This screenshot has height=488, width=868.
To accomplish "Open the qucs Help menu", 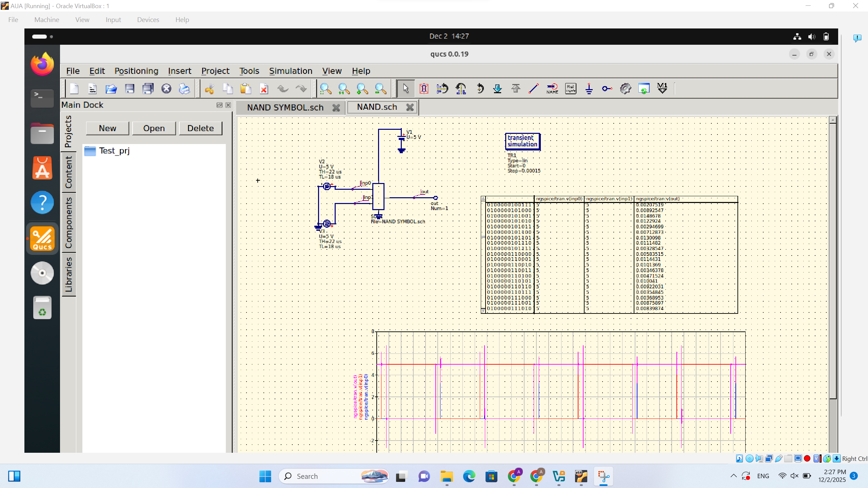I will [x=361, y=71].
